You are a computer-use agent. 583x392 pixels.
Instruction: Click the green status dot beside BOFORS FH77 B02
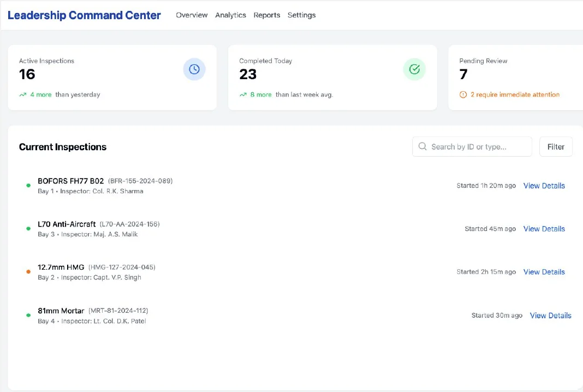tap(28, 186)
